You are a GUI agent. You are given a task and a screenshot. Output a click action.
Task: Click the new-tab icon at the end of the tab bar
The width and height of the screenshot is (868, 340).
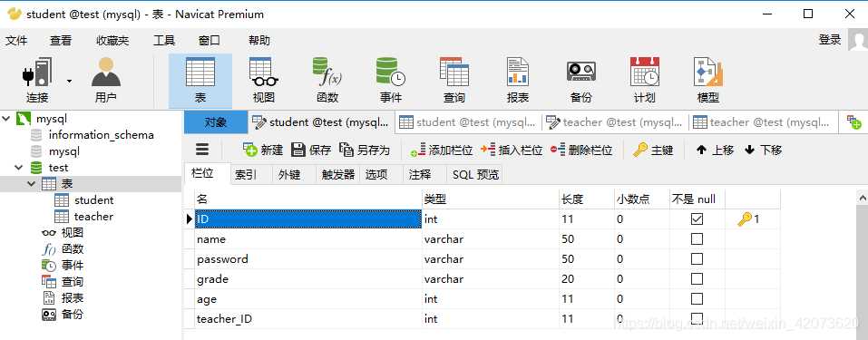pyautogui.click(x=853, y=122)
